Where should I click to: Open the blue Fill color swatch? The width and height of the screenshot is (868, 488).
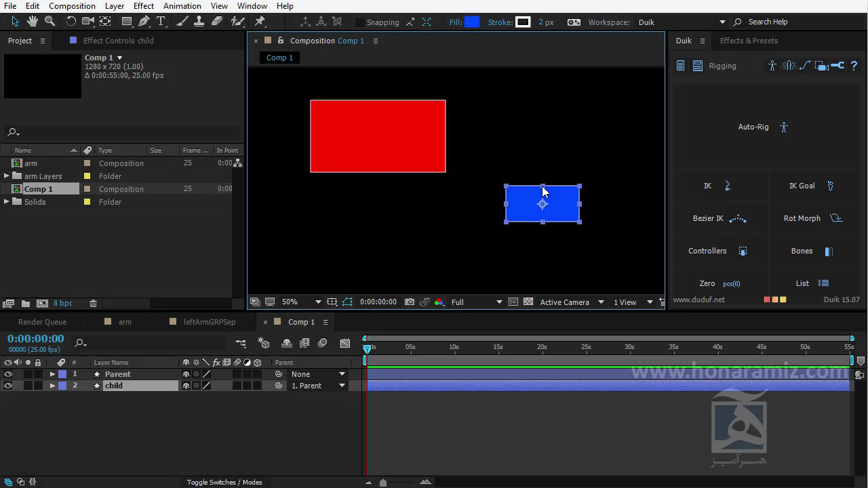471,22
